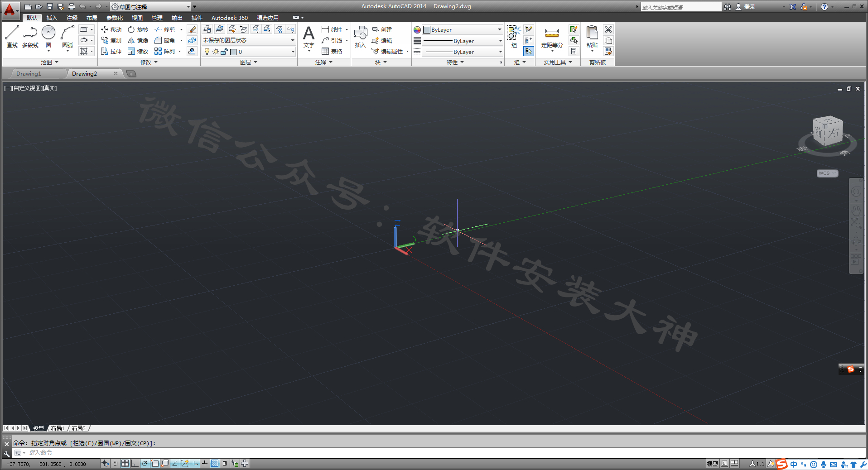868x470 pixels.
Task: Click the Save icon in quick access toolbar
Action: coord(49,6)
